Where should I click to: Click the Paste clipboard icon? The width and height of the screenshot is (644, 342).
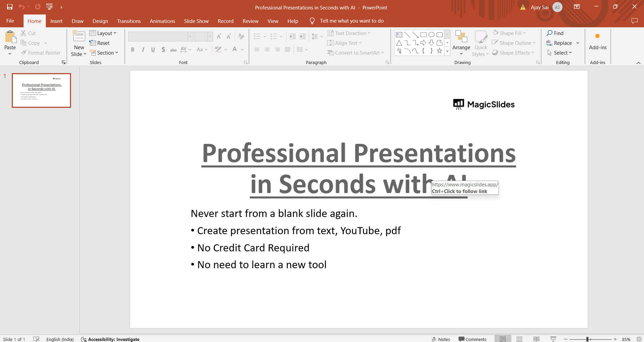tap(10, 37)
